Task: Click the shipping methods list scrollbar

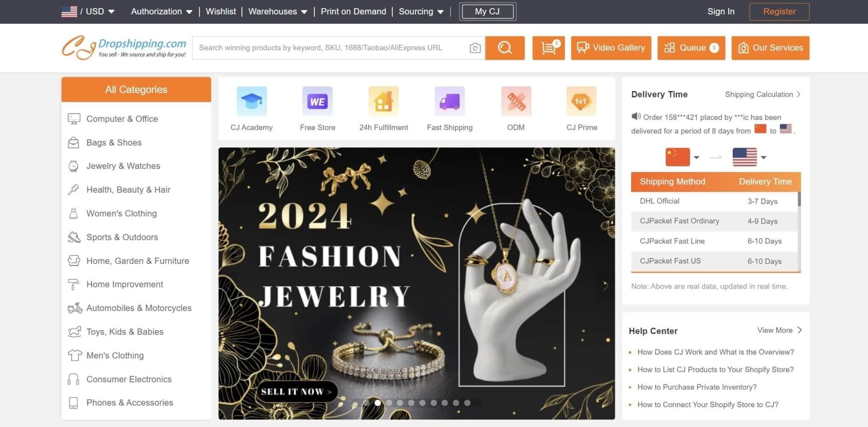Action: click(799, 199)
